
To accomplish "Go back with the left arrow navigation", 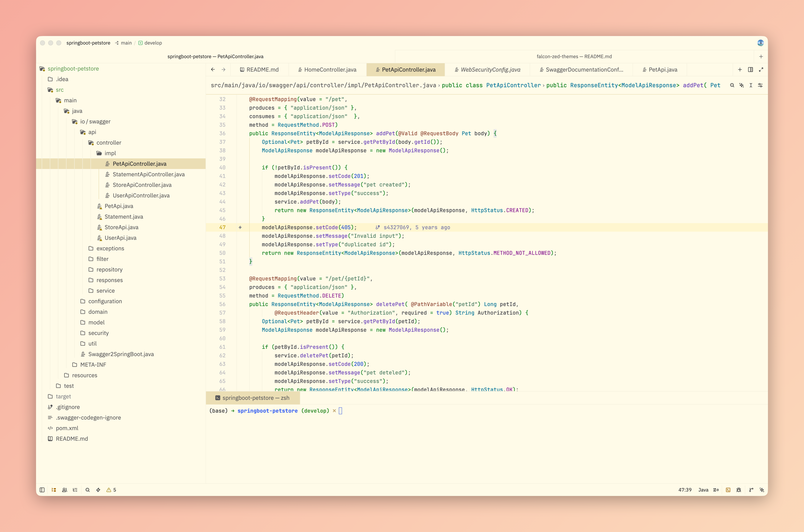I will point(213,70).
